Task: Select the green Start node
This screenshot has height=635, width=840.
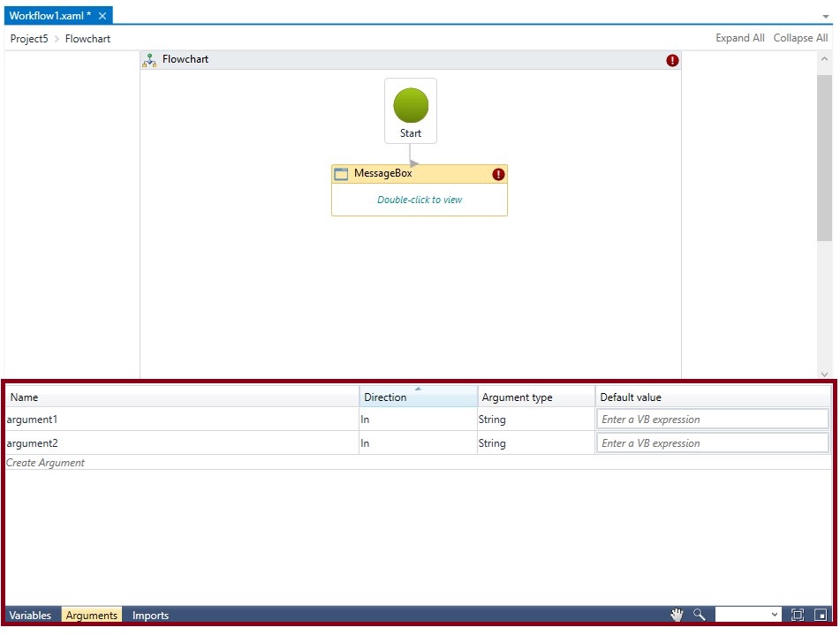Action: 411,106
